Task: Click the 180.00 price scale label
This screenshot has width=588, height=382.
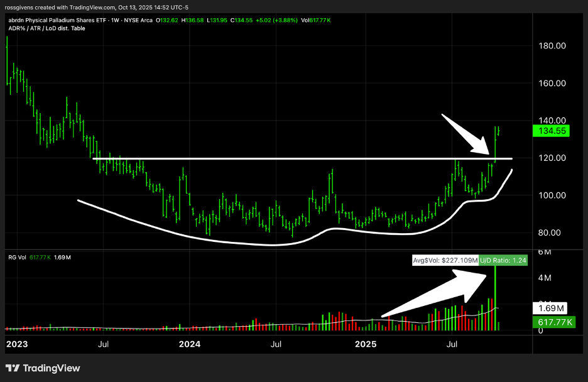Action: point(553,46)
